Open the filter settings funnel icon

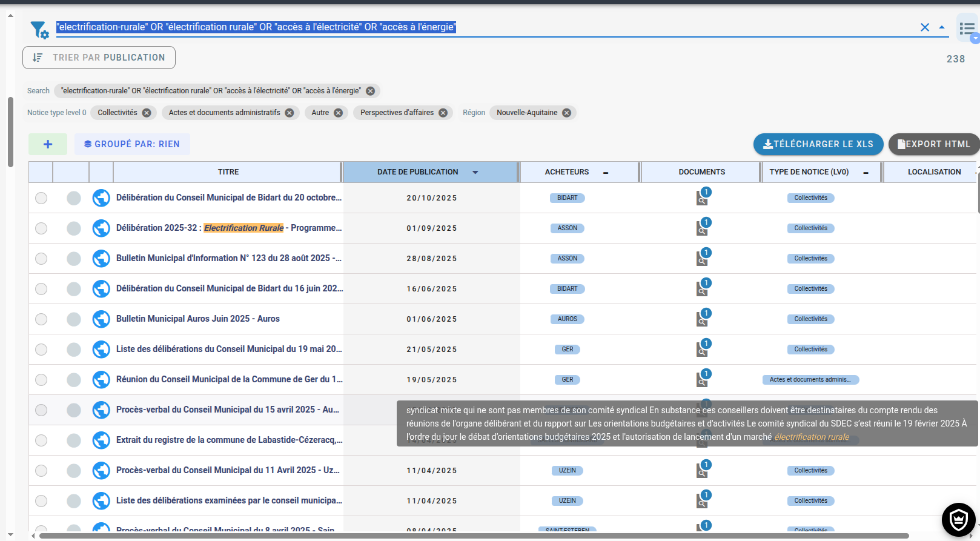(40, 29)
